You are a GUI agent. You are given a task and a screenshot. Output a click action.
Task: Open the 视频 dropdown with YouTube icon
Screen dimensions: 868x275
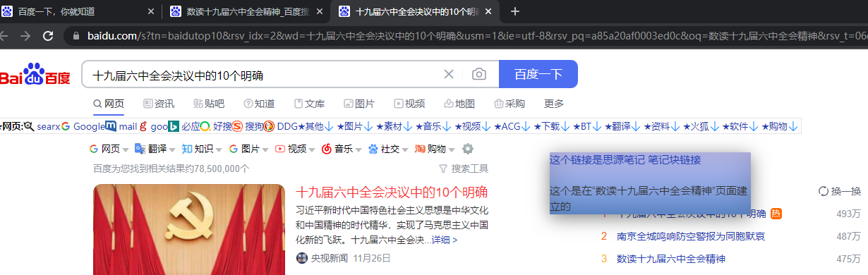click(295, 149)
